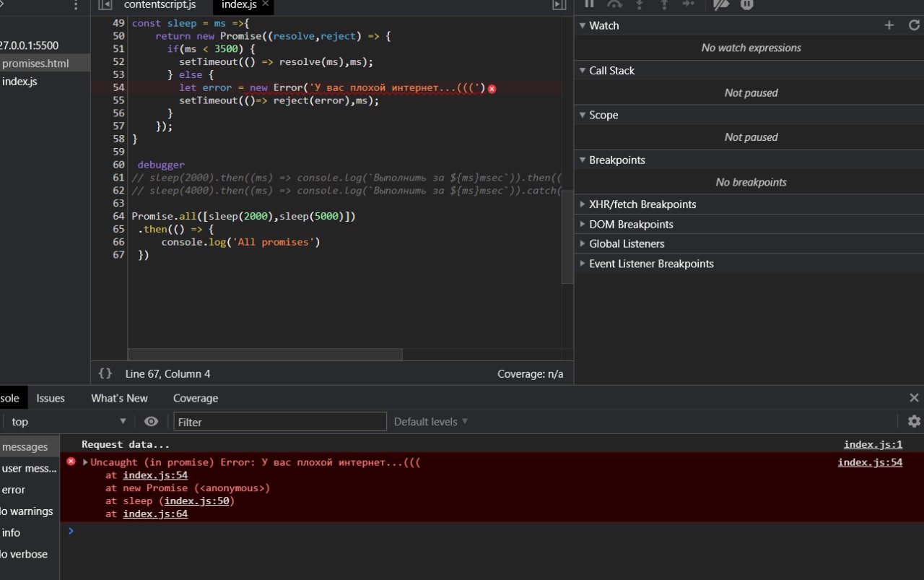Expand XHR/fetch Breakpoints section
This screenshot has height=580, width=924.
(x=583, y=204)
